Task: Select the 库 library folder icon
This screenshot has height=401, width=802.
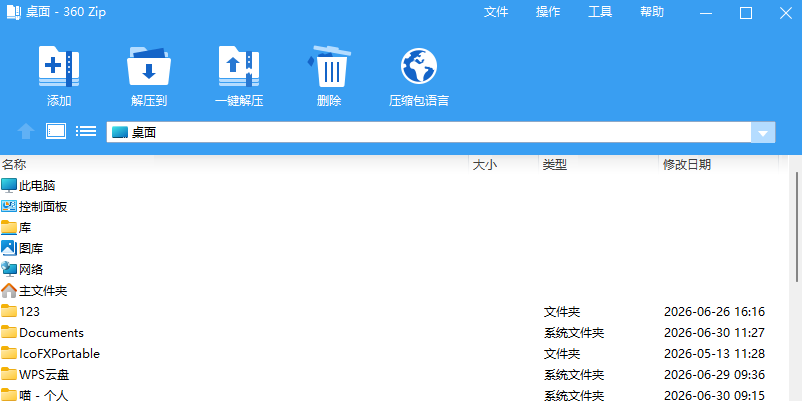Action: click(9, 228)
